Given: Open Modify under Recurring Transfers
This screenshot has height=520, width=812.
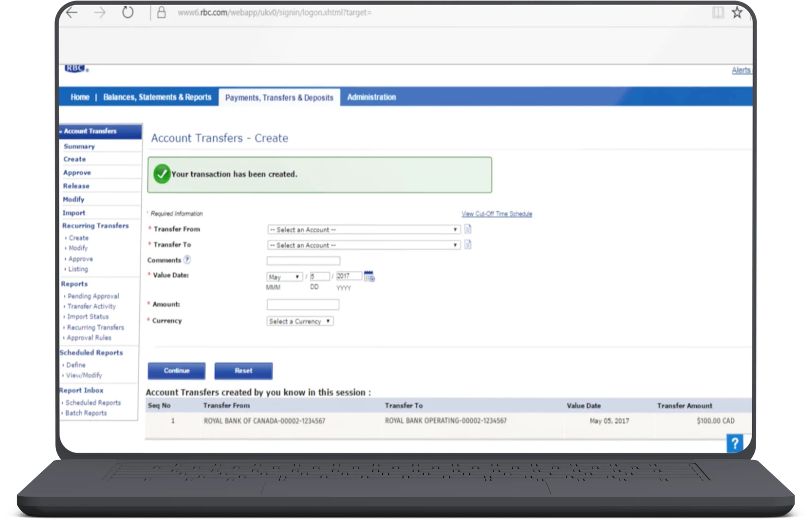Looking at the screenshot, I should [78, 248].
